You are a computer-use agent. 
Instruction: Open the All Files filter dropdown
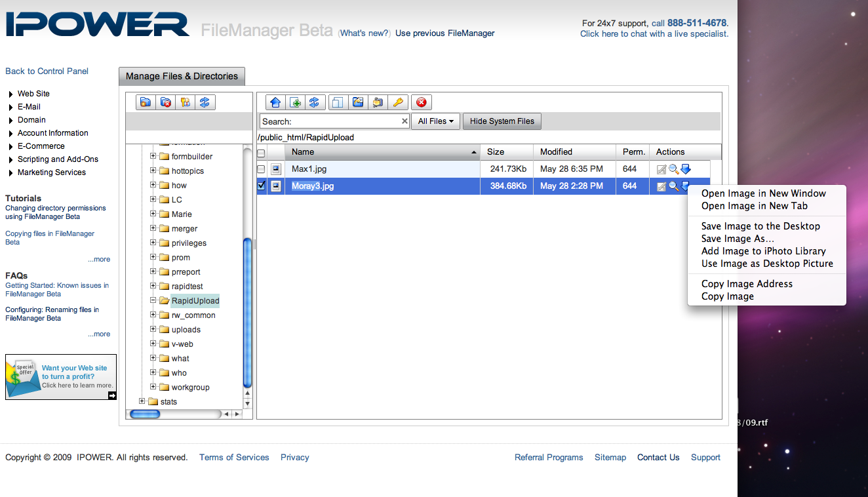tap(435, 121)
